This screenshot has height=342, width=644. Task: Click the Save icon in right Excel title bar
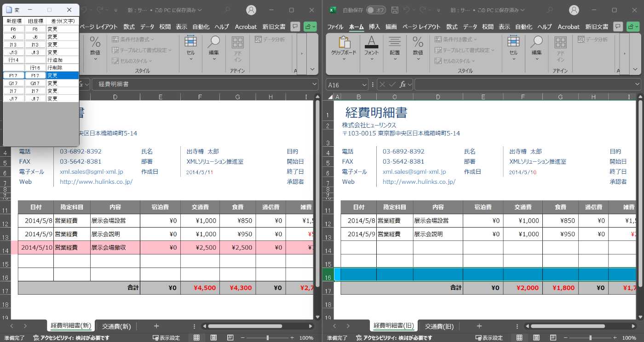click(395, 10)
